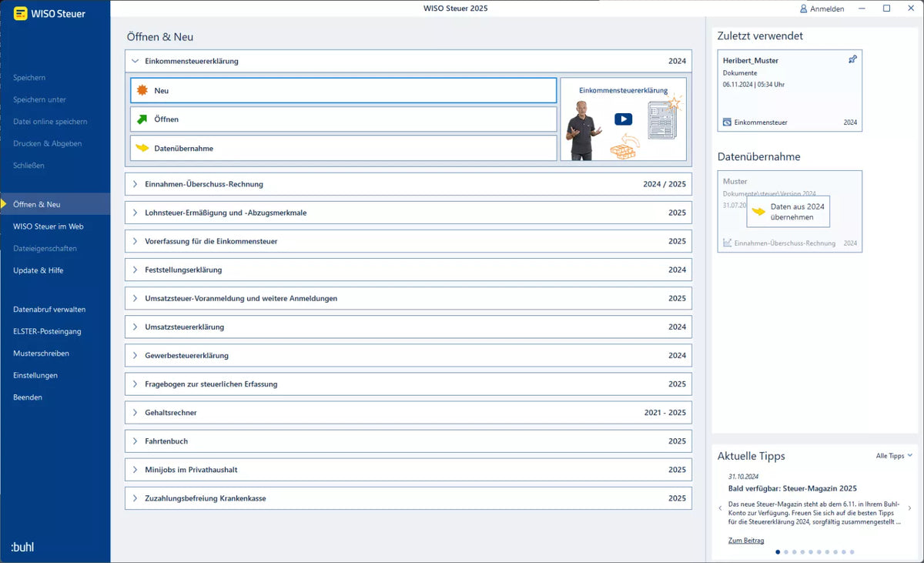Expand Vorerfassung für die Einkommensteuer
This screenshot has width=924, height=563.
pos(135,241)
